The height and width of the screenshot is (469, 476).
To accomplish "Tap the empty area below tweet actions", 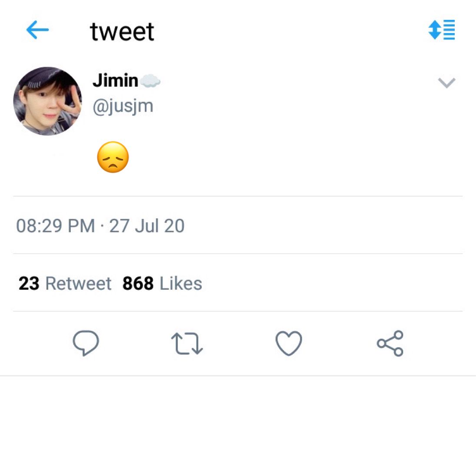I will (238, 422).
